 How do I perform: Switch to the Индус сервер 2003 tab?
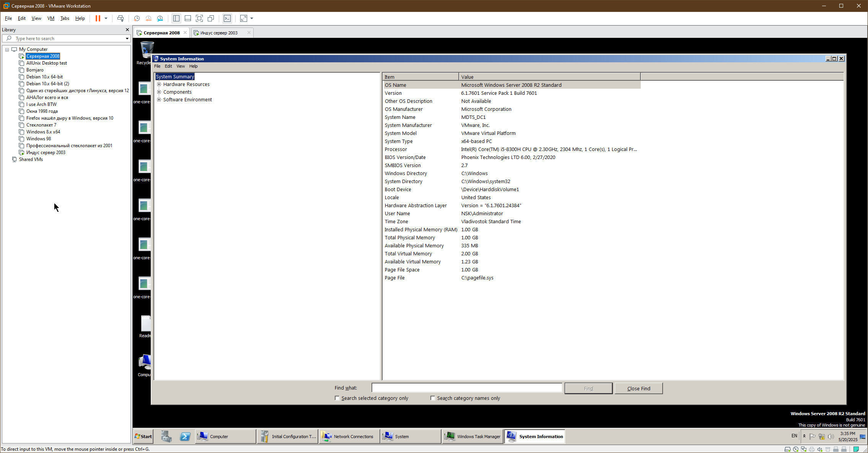219,33
